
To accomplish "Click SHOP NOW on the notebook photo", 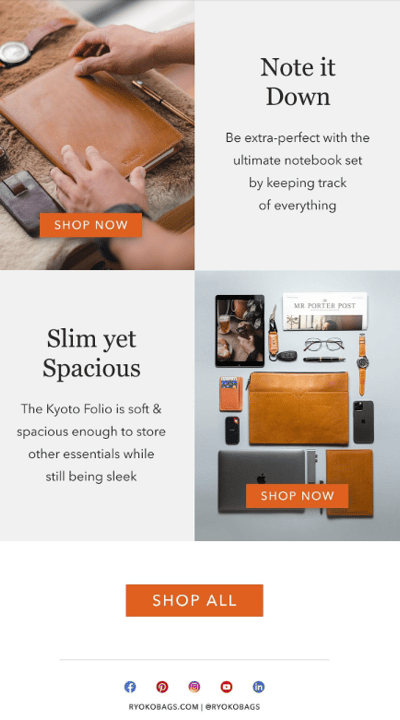I will click(91, 225).
